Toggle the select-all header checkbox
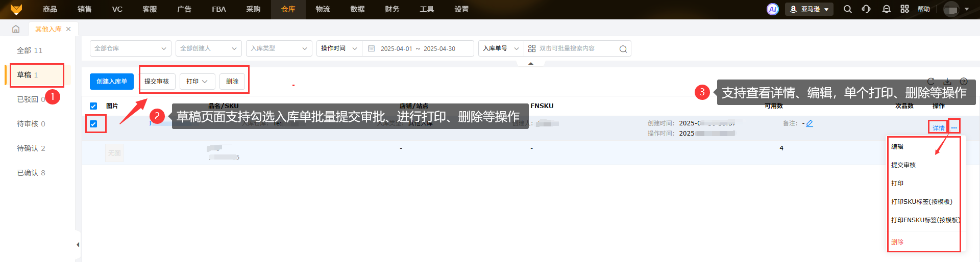 click(93, 106)
